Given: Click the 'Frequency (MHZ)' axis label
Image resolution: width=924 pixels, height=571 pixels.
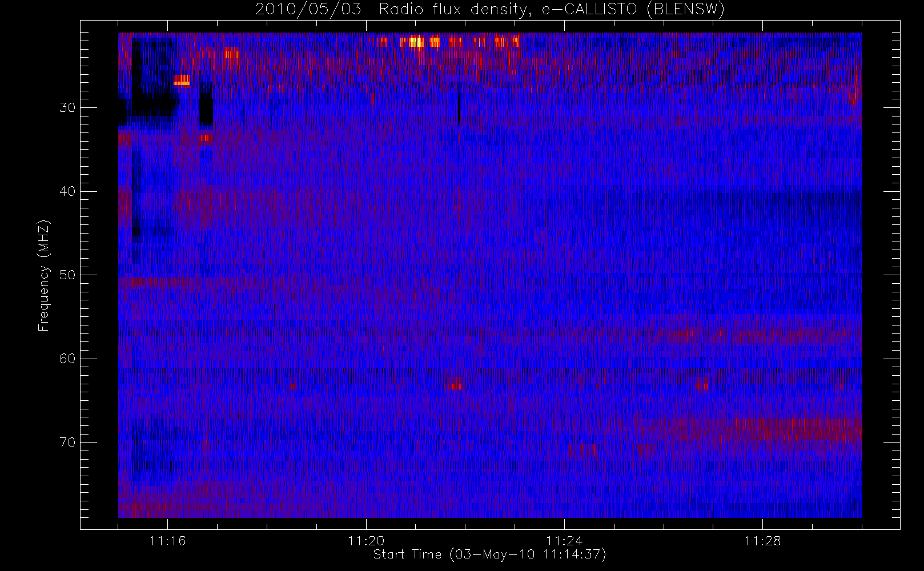Looking at the screenshot, I should [43, 276].
